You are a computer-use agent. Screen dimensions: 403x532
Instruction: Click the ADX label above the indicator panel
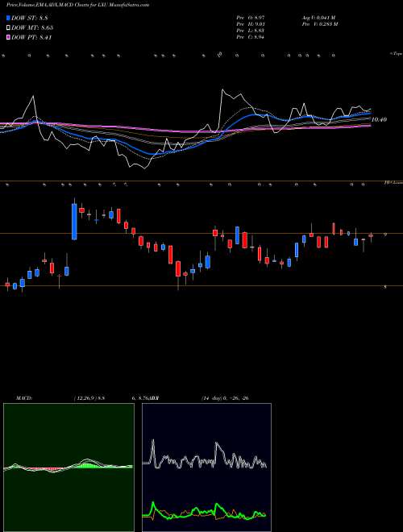154,398
